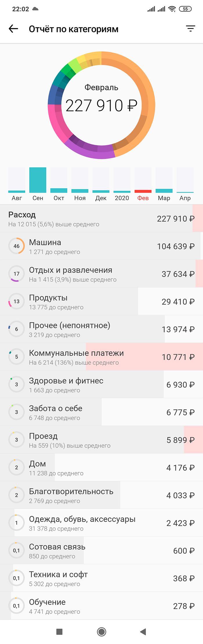Tap the back arrow icon
This screenshot has width=203, height=644.
(x=13, y=28)
